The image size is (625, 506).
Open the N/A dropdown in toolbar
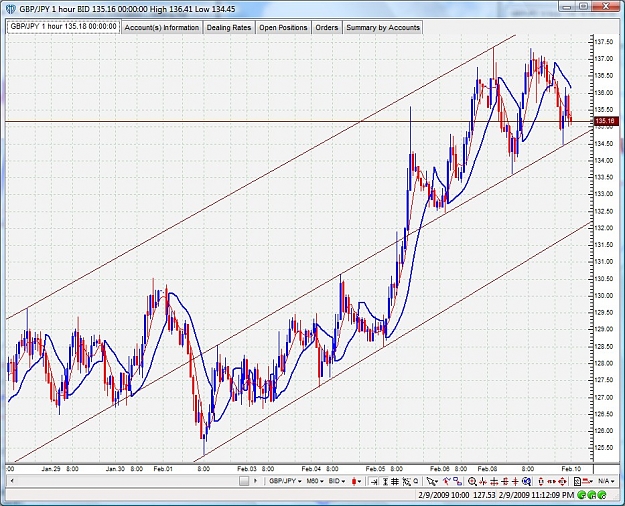click(x=606, y=481)
